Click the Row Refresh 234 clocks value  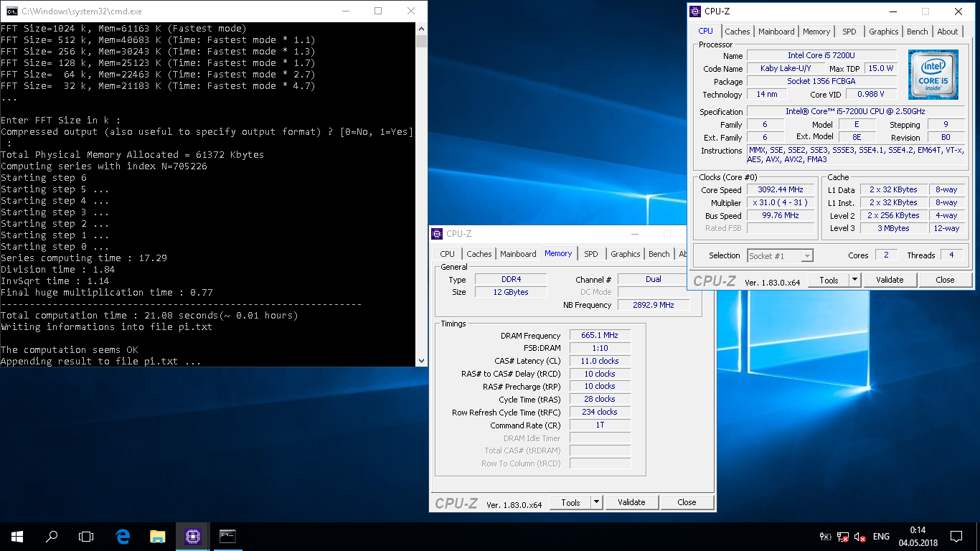coord(600,412)
